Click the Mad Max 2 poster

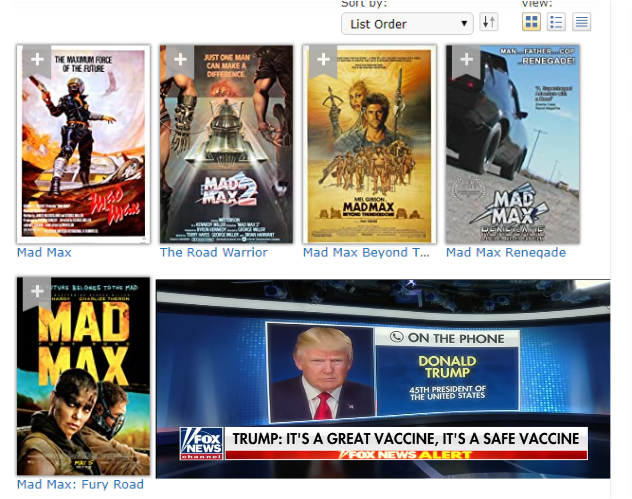pos(227,144)
